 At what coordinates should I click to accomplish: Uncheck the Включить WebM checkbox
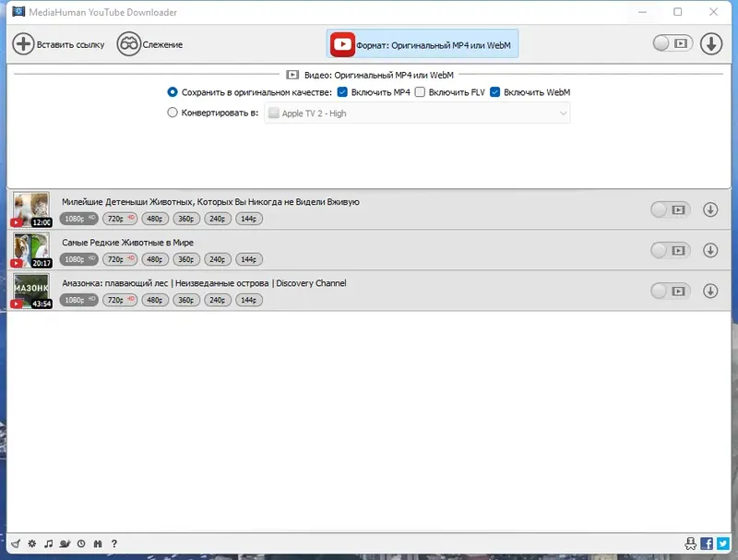(x=494, y=92)
